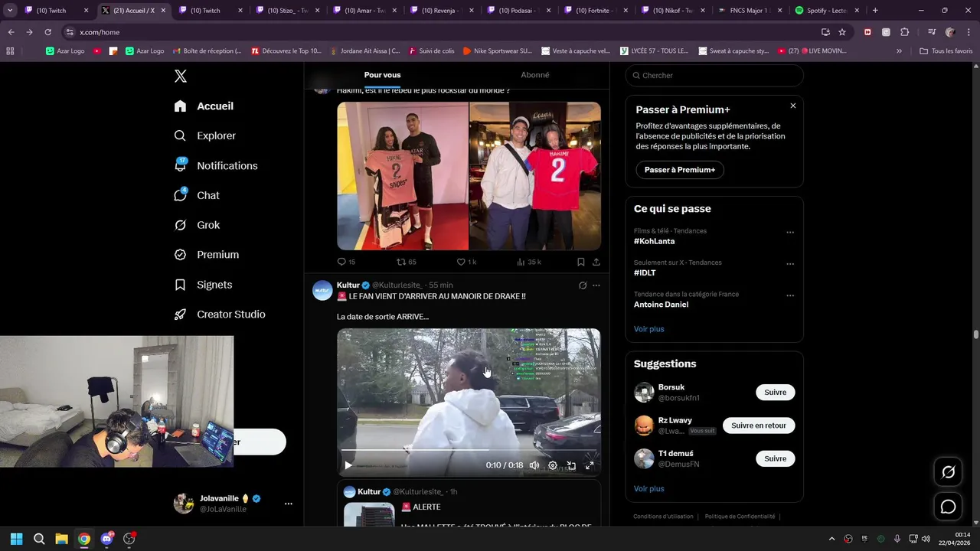Like the Hakimi post

[x=466, y=262]
